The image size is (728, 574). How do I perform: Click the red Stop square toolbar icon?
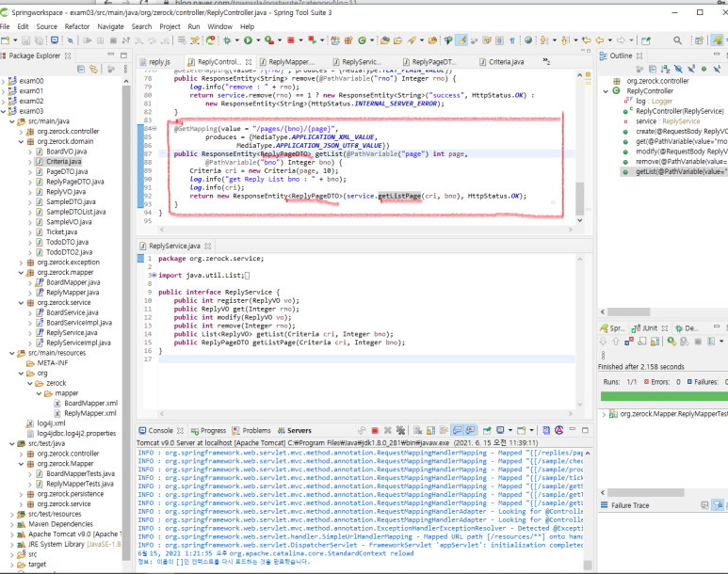pos(291,40)
